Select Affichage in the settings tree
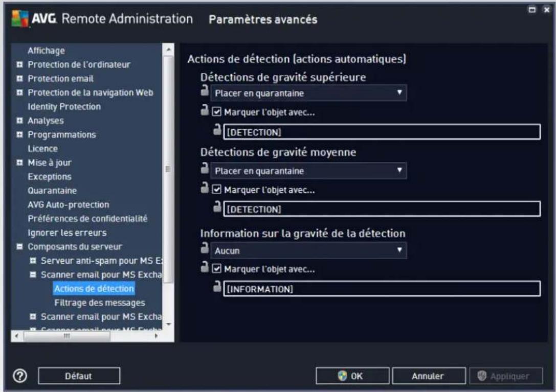The image size is (556, 392). (47, 51)
